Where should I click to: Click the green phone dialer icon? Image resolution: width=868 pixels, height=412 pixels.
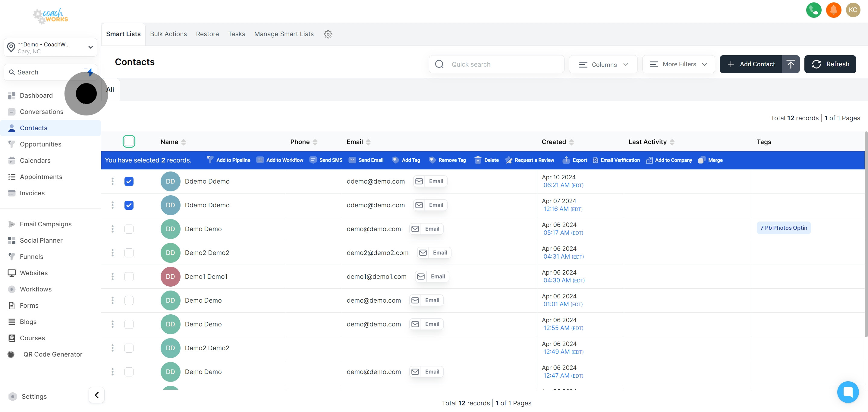point(813,10)
